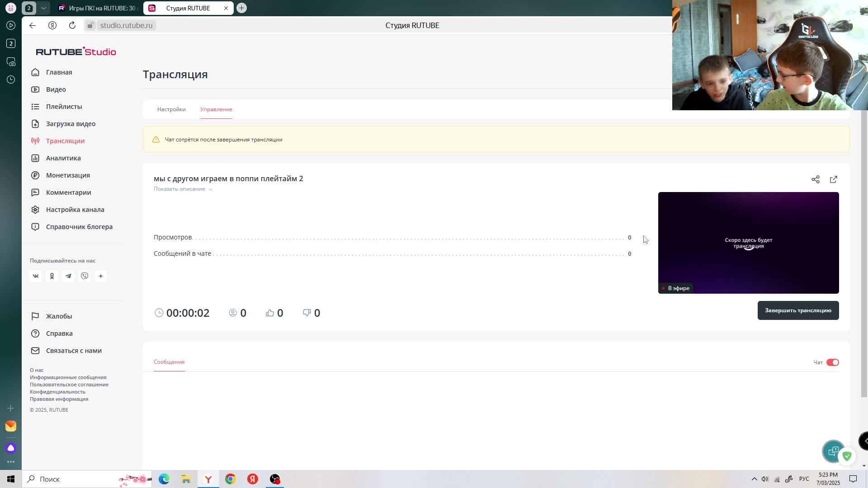
Task: Show hidden system tray icons chevron
Action: [x=754, y=479]
